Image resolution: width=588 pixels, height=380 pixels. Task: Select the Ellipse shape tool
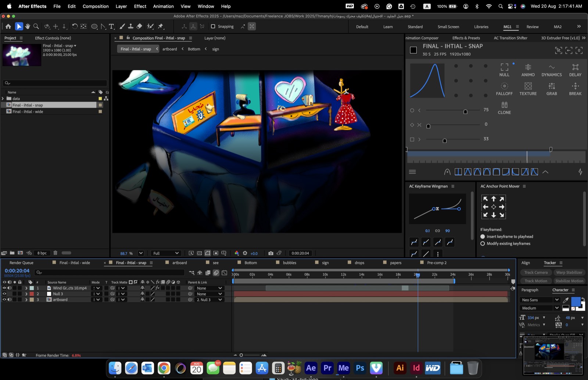tap(94, 26)
